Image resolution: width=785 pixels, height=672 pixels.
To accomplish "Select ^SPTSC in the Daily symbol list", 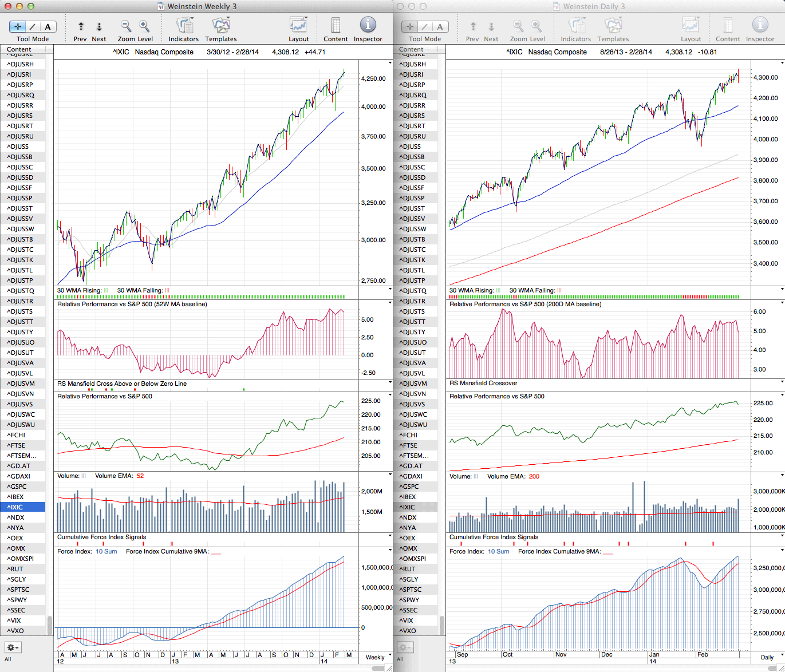I will (x=415, y=590).
